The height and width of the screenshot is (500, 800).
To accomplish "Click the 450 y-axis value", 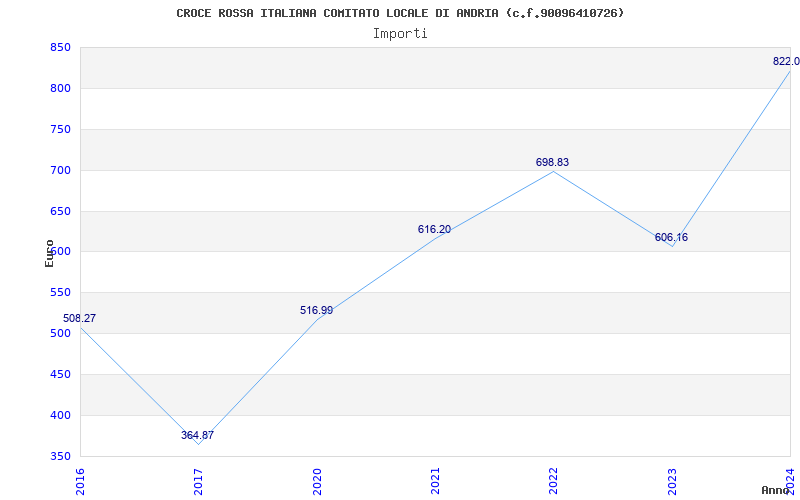I will click(60, 374).
